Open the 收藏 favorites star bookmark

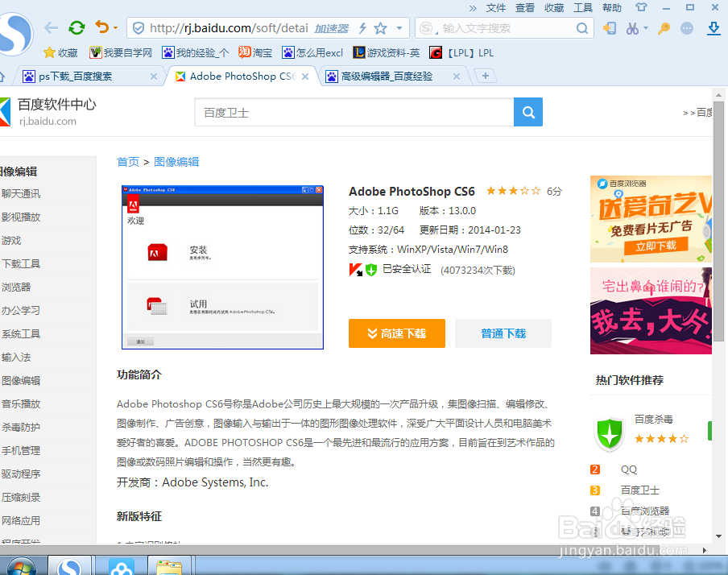pyautogui.click(x=60, y=52)
